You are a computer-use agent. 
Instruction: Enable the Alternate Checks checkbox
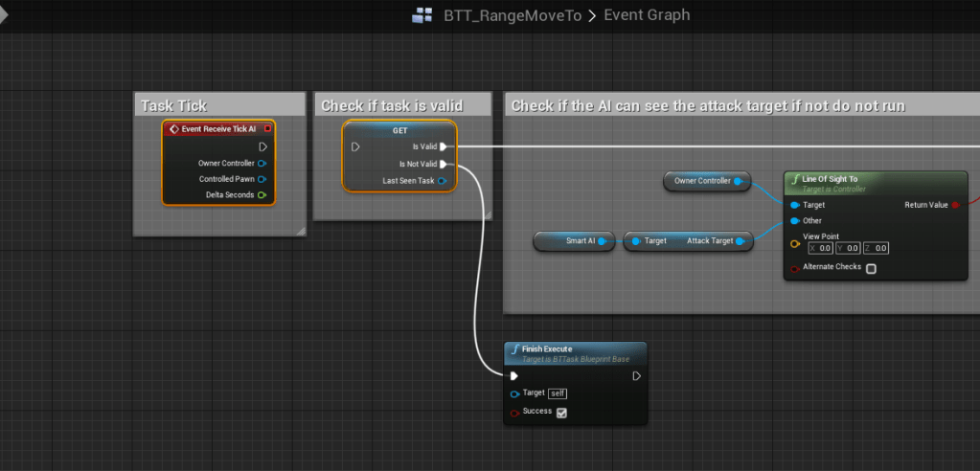click(871, 268)
